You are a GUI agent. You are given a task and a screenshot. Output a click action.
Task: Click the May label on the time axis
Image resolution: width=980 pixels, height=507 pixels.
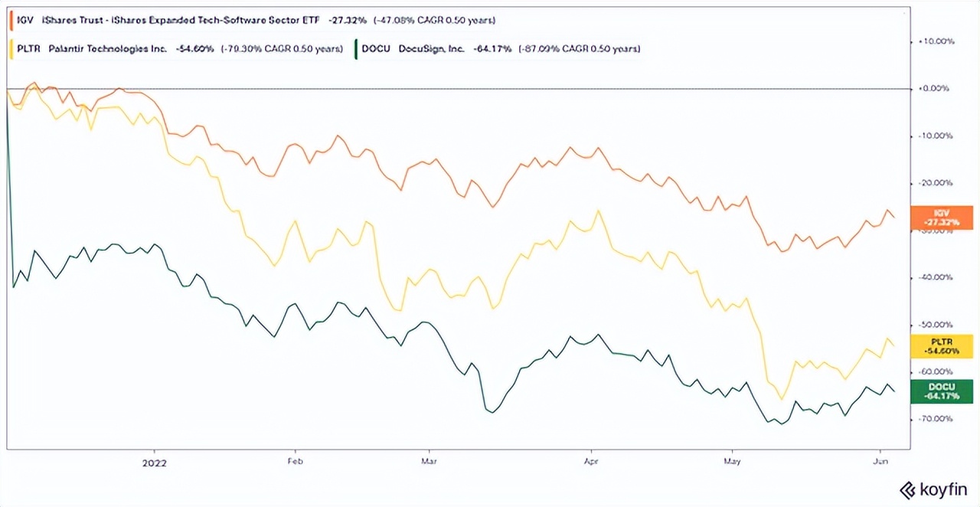(x=732, y=462)
